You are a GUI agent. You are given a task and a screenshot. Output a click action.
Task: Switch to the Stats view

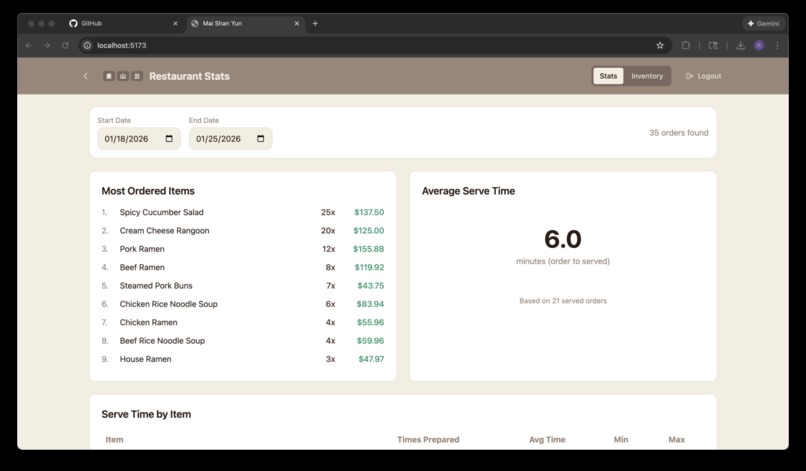pos(608,76)
